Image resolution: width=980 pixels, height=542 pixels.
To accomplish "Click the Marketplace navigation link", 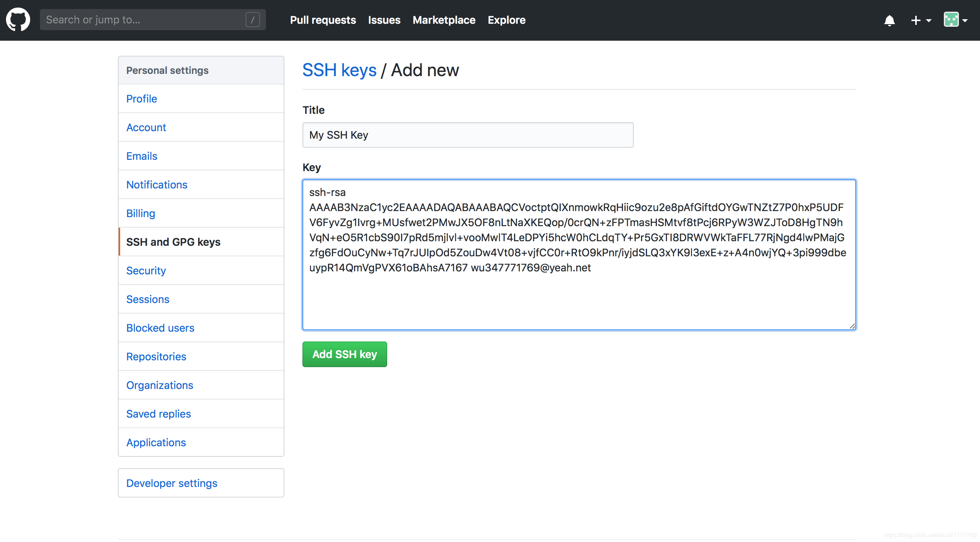I will click(443, 19).
